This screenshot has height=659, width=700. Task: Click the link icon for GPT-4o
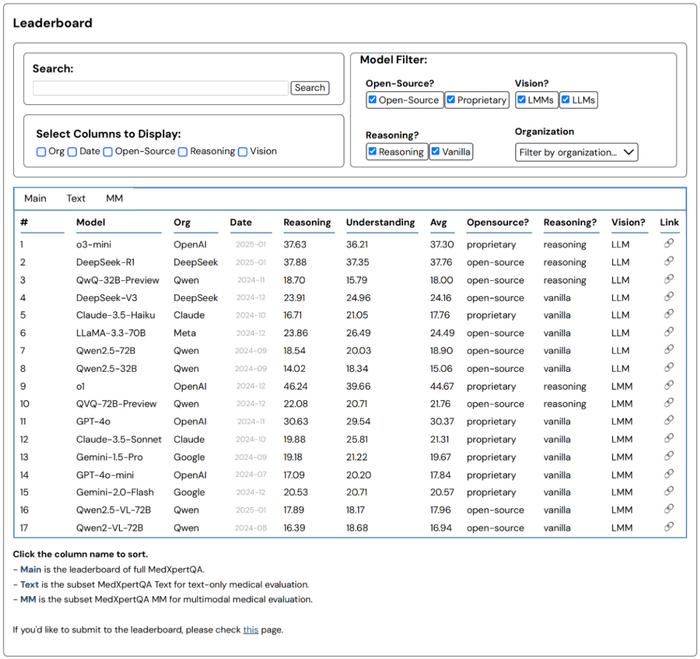point(669,421)
